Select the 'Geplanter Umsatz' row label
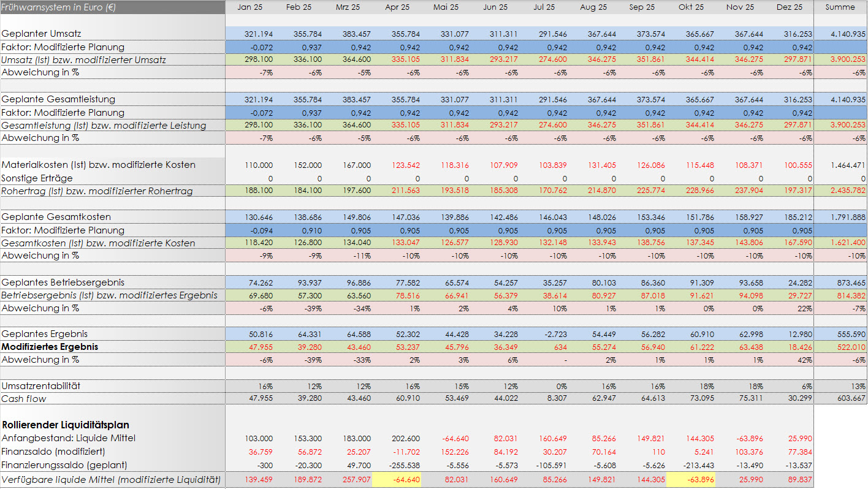The height and width of the screenshot is (489, 868). coord(42,34)
